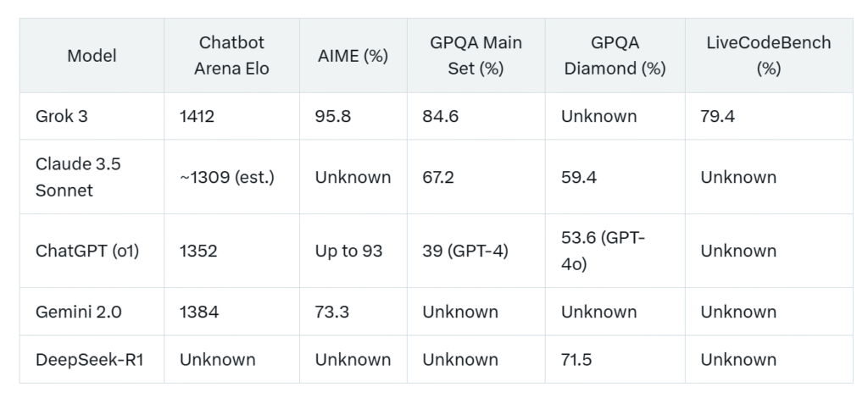
Task: Click the "Up to 93" AIME cell
Action: point(348,251)
